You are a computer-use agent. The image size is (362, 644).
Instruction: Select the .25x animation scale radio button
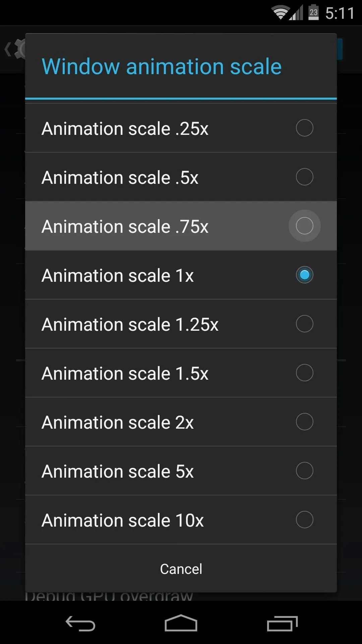[304, 128]
